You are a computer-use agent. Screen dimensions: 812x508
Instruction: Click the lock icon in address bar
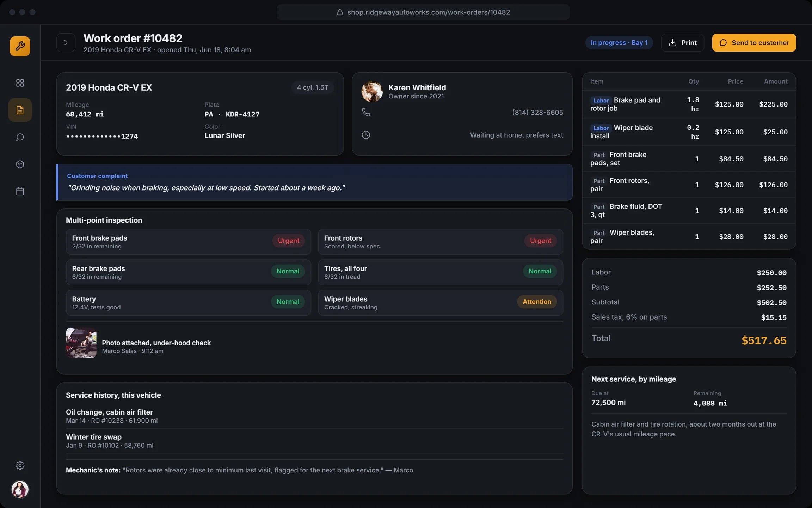tap(340, 12)
